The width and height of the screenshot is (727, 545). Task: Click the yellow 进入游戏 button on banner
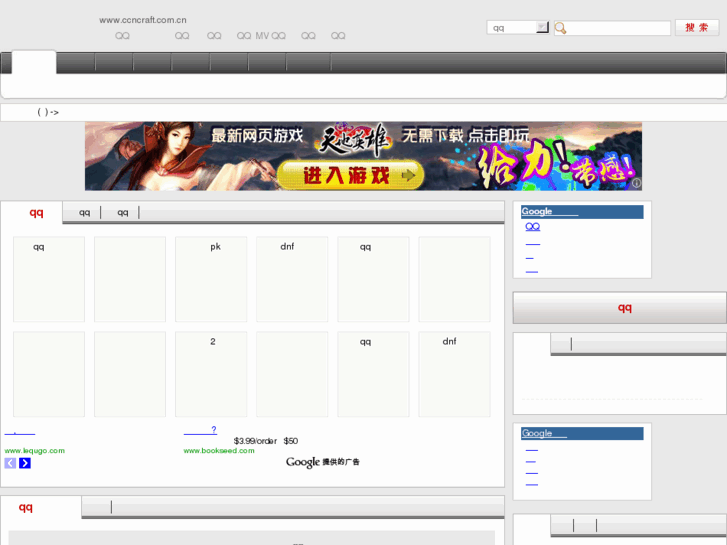[350, 175]
